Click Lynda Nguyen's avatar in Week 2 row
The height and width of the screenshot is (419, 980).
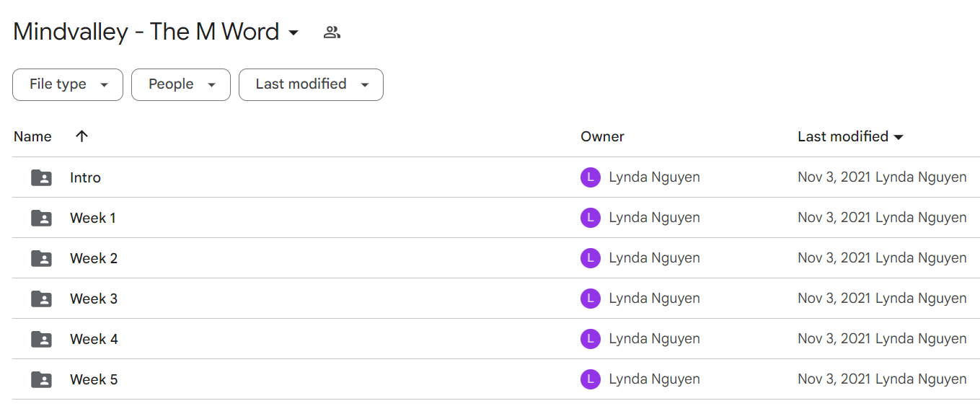[x=591, y=258]
